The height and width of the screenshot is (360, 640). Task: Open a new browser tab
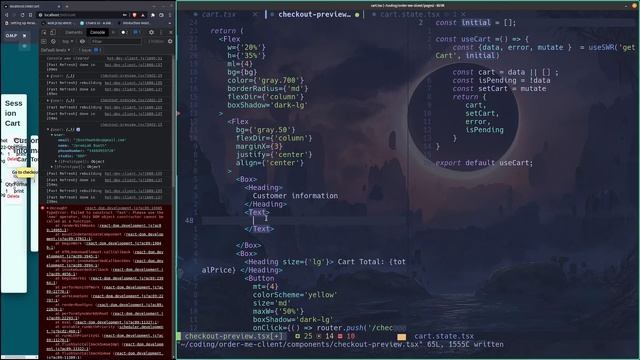point(67,7)
